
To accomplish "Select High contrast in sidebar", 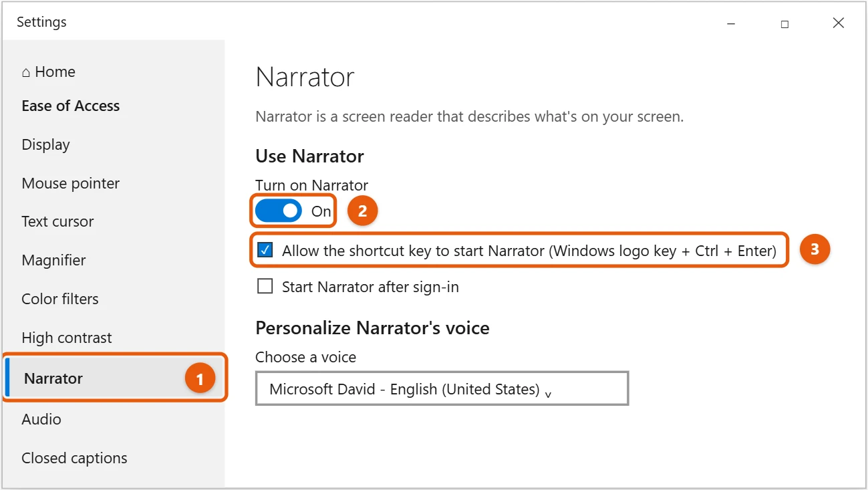I will (x=66, y=338).
